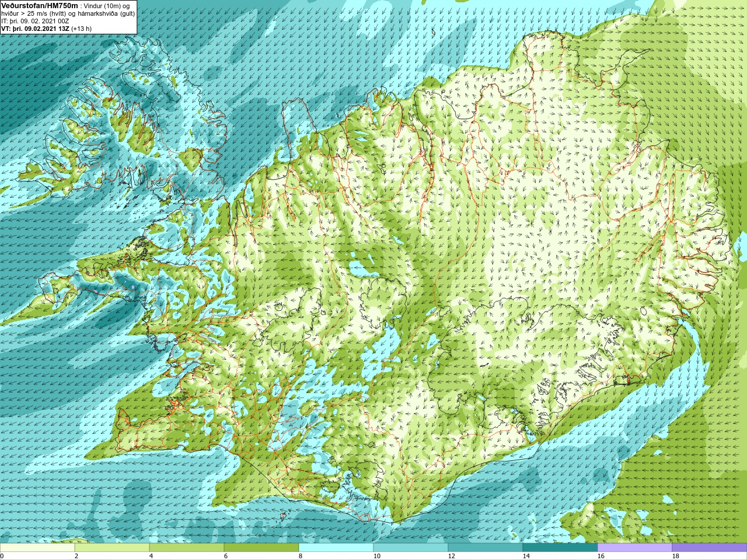The height and width of the screenshot is (560, 747).
Task: Click the purple above-18 m/s legend swatch
Action: [x=710, y=548]
